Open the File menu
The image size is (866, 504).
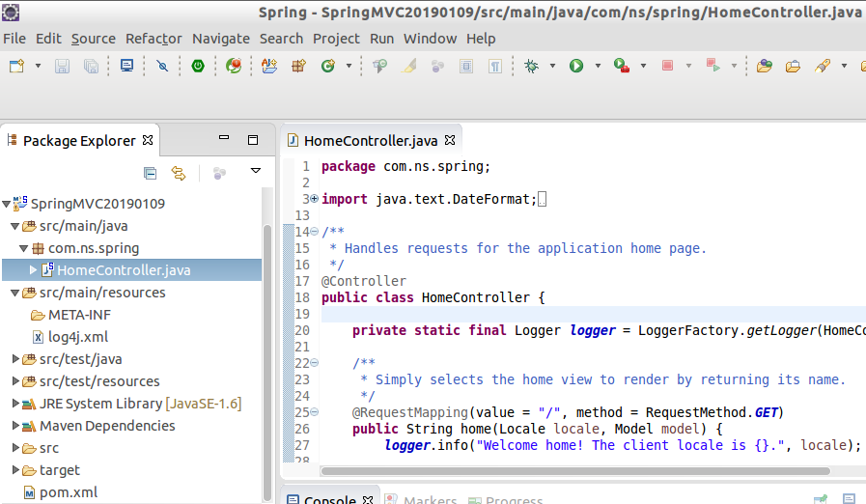click(14, 39)
